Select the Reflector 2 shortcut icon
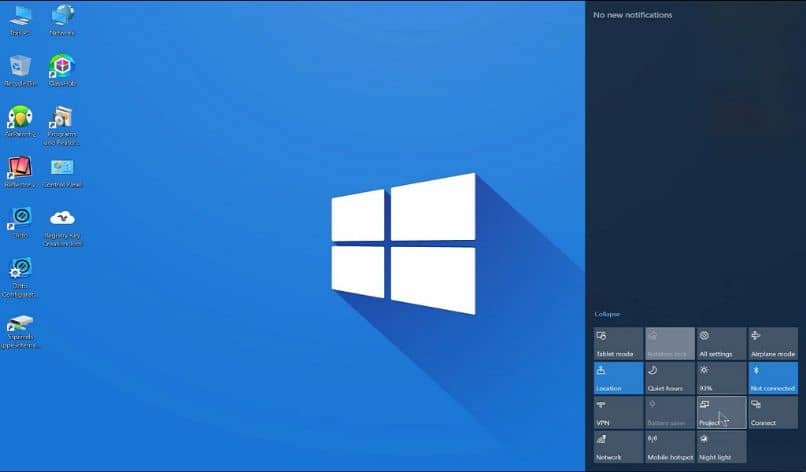Viewport: 806px width, 472px height. [x=20, y=172]
